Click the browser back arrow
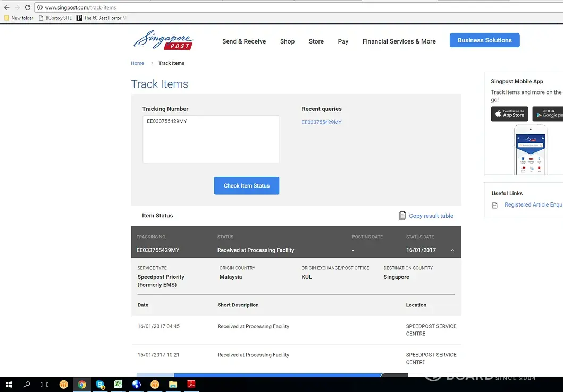This screenshot has height=392, width=563. (x=6, y=7)
